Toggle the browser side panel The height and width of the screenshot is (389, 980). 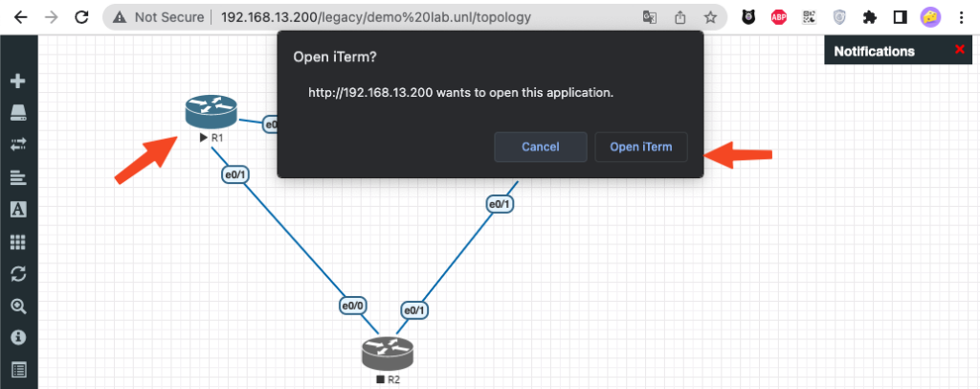coord(900,17)
